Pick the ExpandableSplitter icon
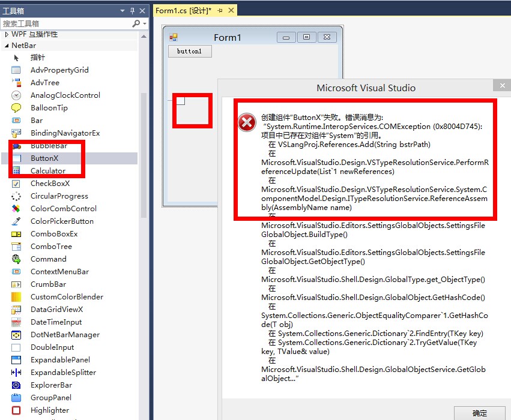 coord(16,373)
